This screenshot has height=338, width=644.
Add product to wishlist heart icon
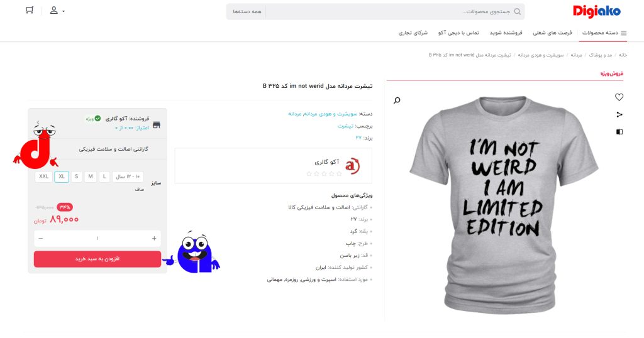click(x=619, y=97)
